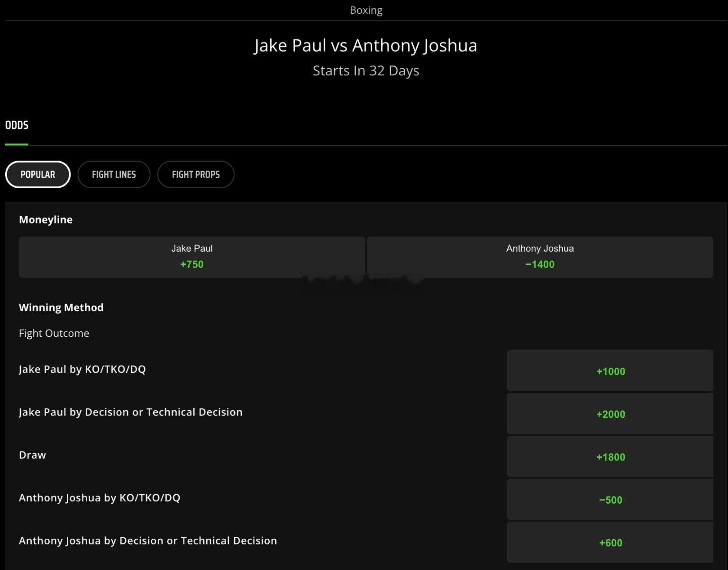Click the Boxing category label

pos(366,10)
